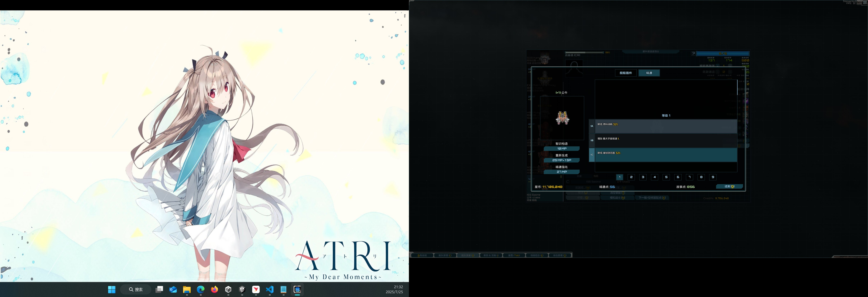
Task: Select mastery option 1B increase max speed
Action: [666, 140]
